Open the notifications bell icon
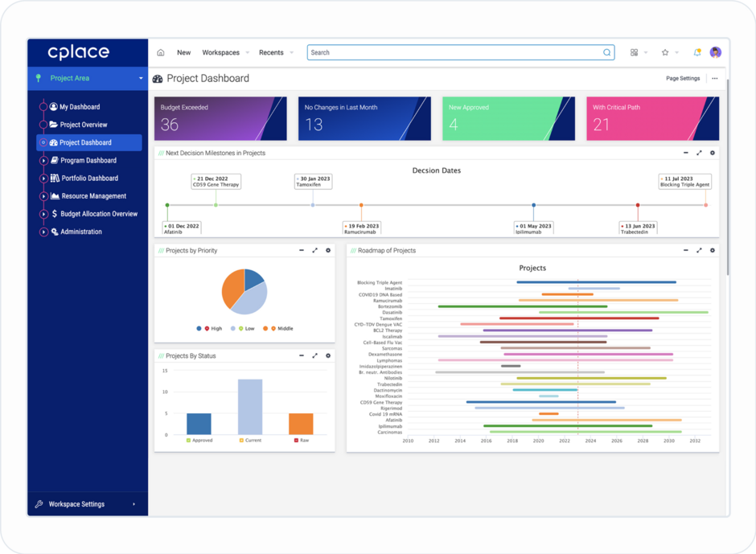The width and height of the screenshot is (756, 554). [697, 51]
